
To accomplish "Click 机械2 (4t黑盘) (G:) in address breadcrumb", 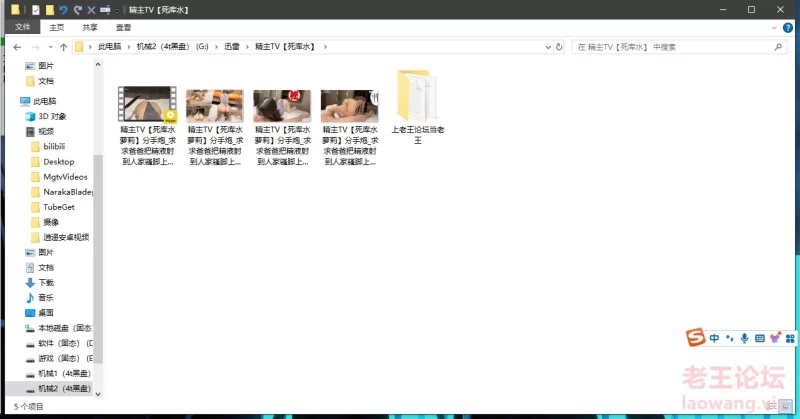I will point(172,46).
